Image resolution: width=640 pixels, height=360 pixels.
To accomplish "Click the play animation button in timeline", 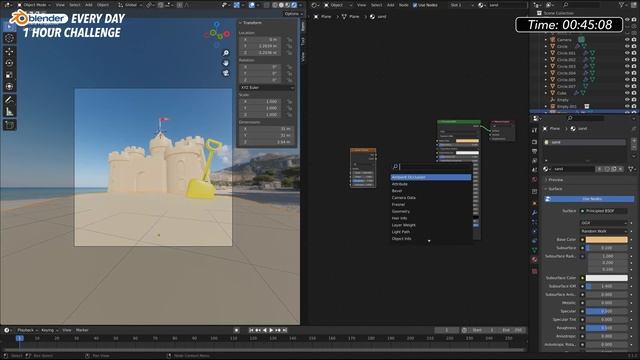I will tap(271, 330).
